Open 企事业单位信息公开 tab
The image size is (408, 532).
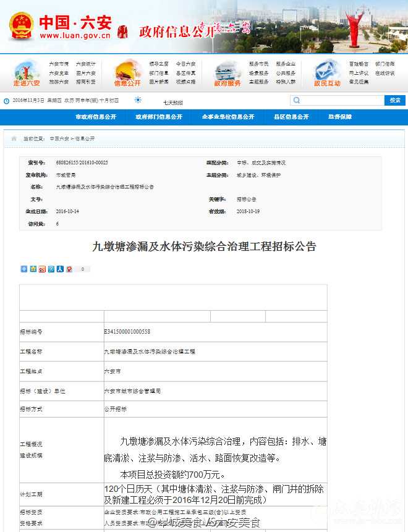(x=228, y=117)
